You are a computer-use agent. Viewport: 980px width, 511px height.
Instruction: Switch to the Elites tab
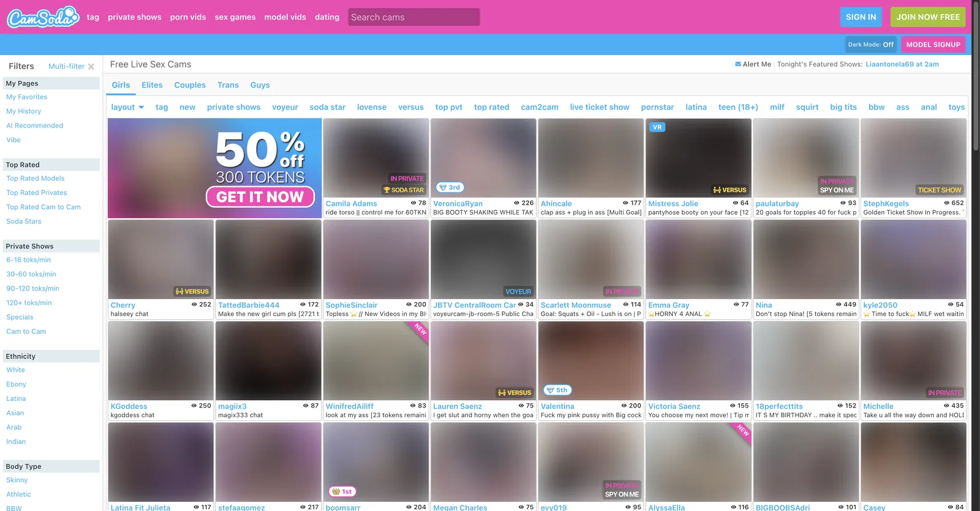point(152,85)
